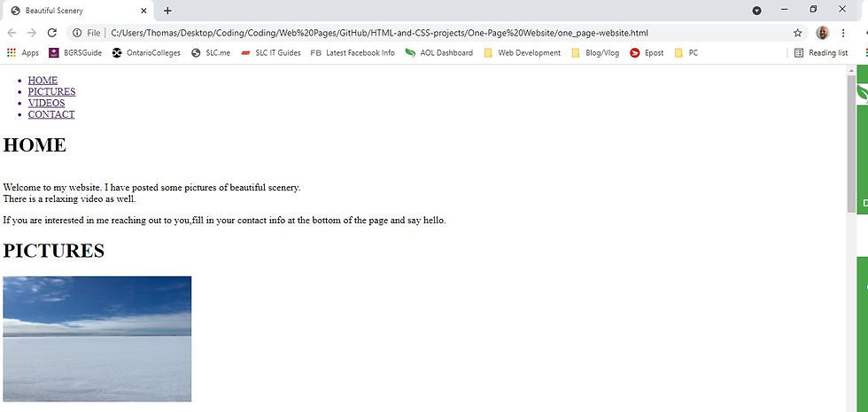
Task: Click the 'There is a relaxing video' line
Action: click(69, 198)
